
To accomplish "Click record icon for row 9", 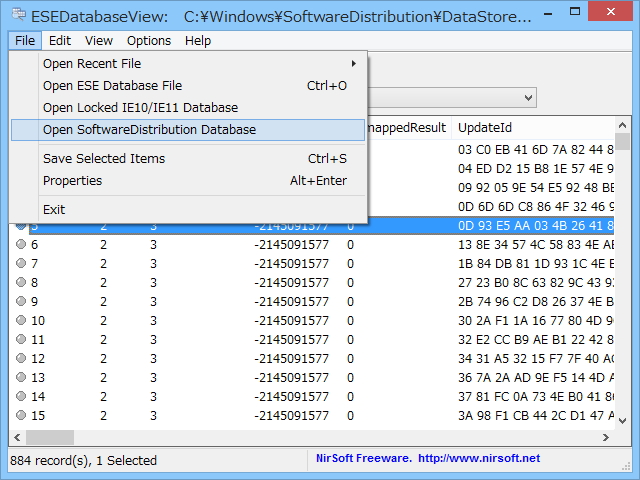I will [21, 301].
